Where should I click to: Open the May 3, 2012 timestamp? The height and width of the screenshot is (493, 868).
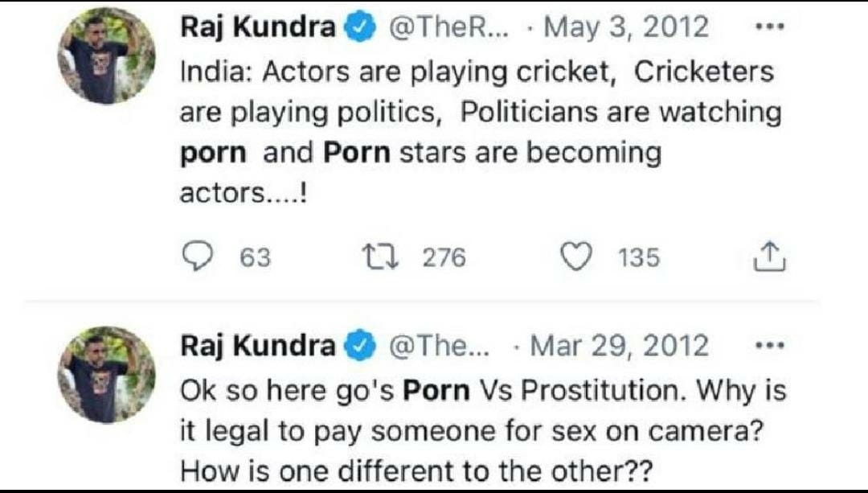pos(627,27)
